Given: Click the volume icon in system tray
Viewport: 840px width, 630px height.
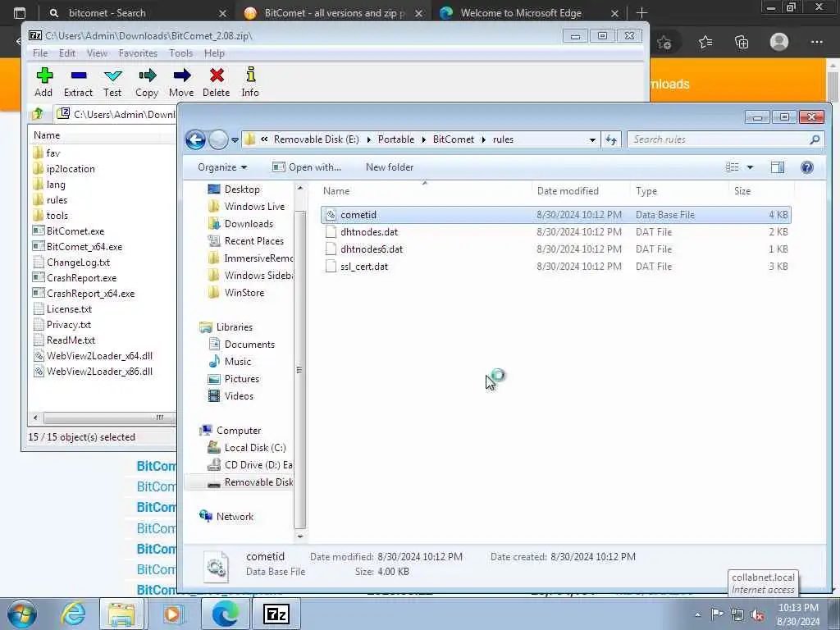Looking at the screenshot, I should 757,614.
